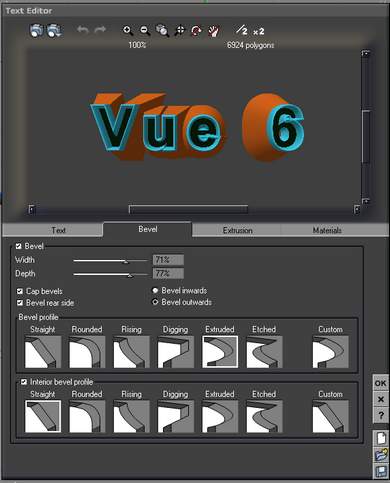Viewport: 390px width, 483px height.
Task: Switch to the Extrusion tab
Action: [x=237, y=230]
